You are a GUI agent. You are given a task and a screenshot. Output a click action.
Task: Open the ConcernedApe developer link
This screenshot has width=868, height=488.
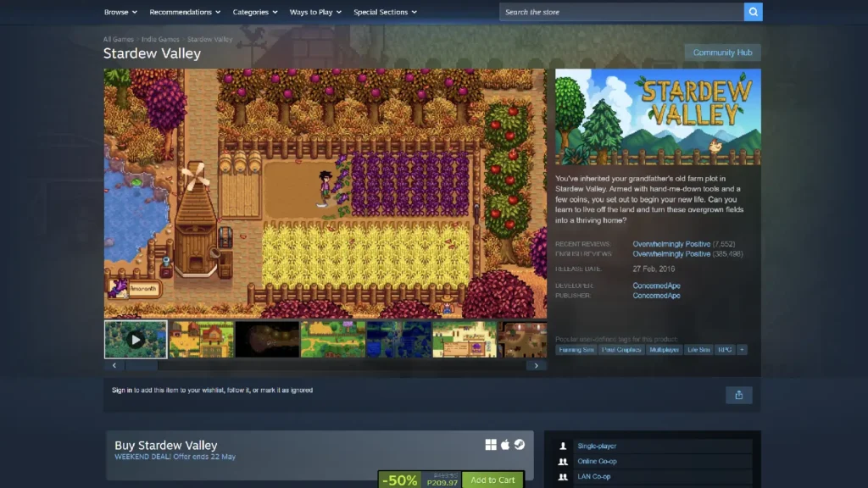click(x=657, y=286)
